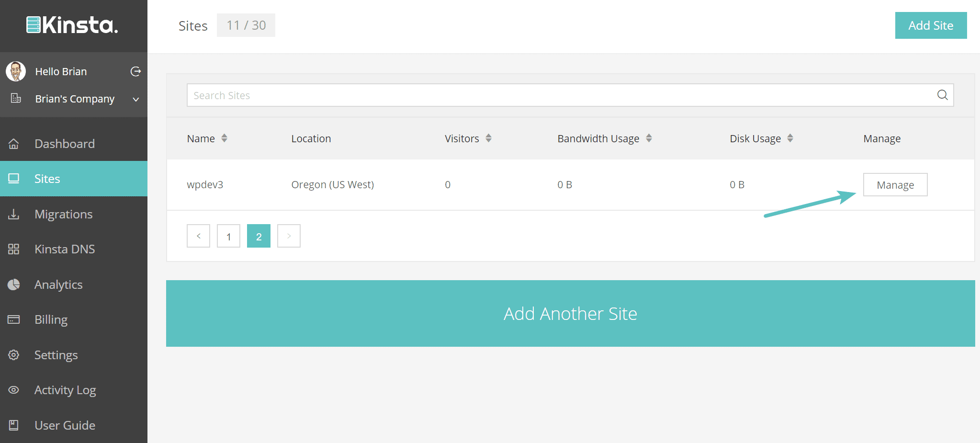Click the 11 / 30 sites counter

246,25
